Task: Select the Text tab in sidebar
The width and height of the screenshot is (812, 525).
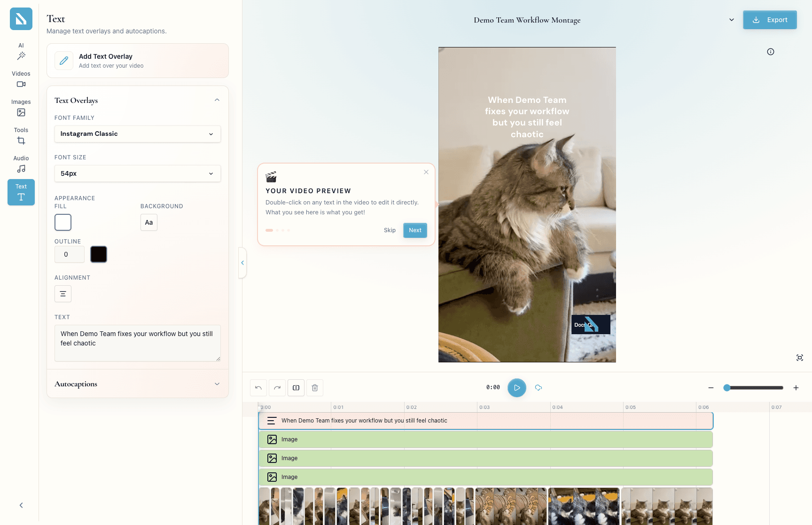Action: click(21, 192)
